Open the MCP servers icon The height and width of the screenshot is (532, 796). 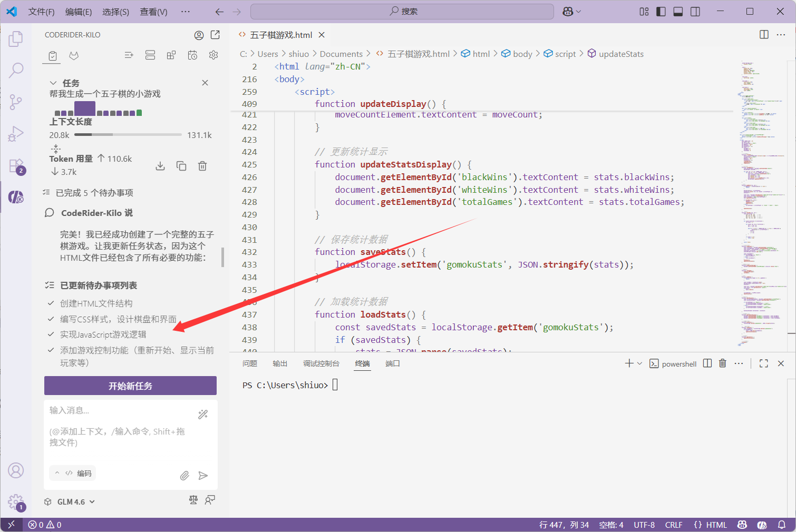(150, 55)
